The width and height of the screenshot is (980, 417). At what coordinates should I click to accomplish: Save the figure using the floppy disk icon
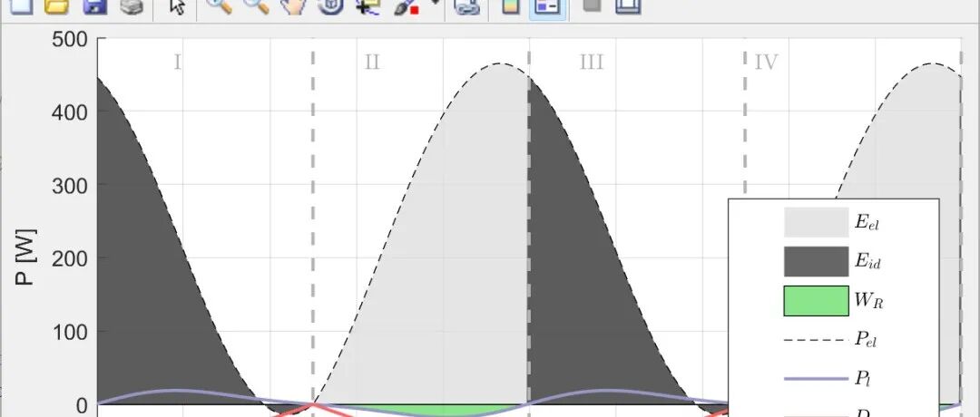(x=94, y=7)
